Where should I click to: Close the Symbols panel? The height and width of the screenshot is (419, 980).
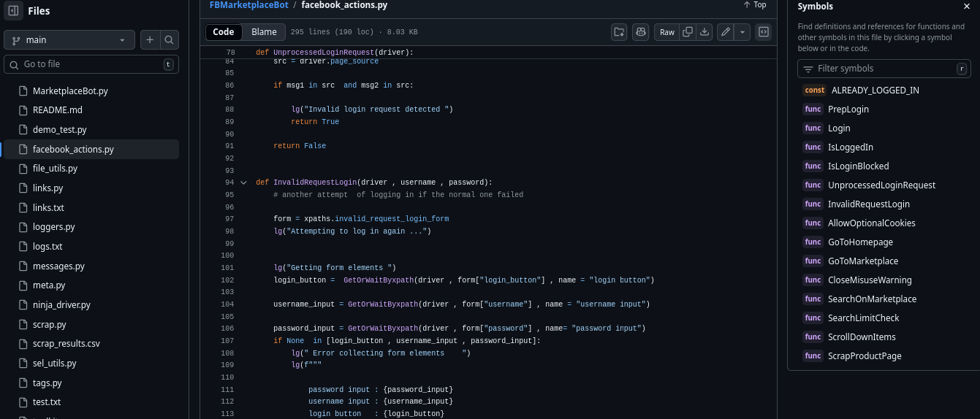tap(967, 7)
